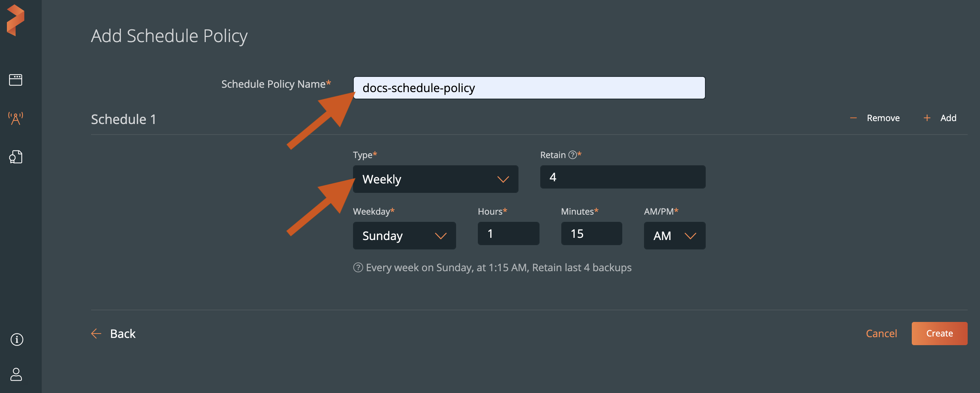The width and height of the screenshot is (980, 393).
Task: Click the Minutes input field
Action: 591,234
